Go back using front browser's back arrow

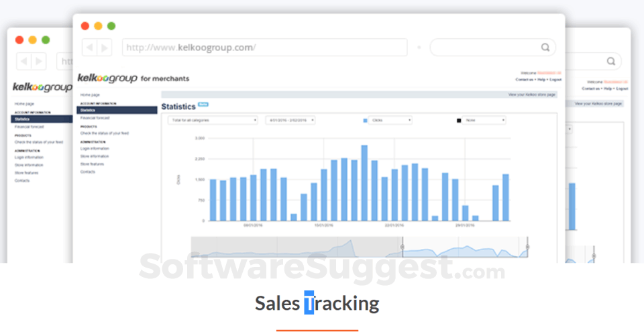[90, 48]
